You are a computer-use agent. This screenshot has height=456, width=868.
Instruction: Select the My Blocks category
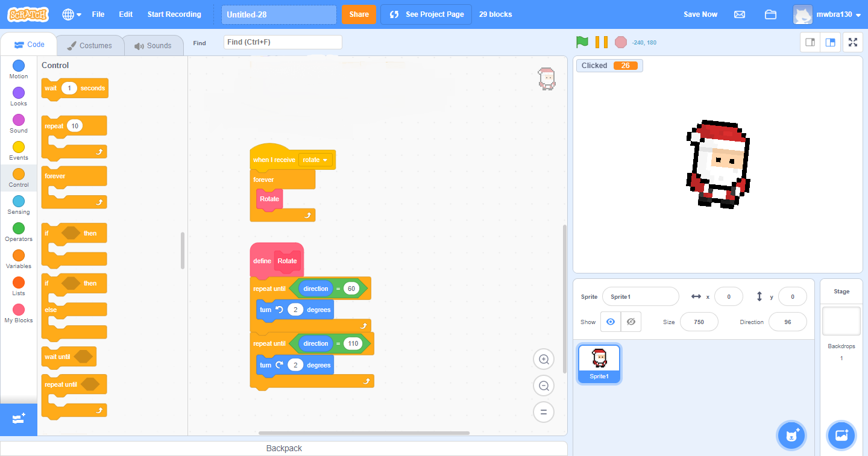pyautogui.click(x=19, y=313)
